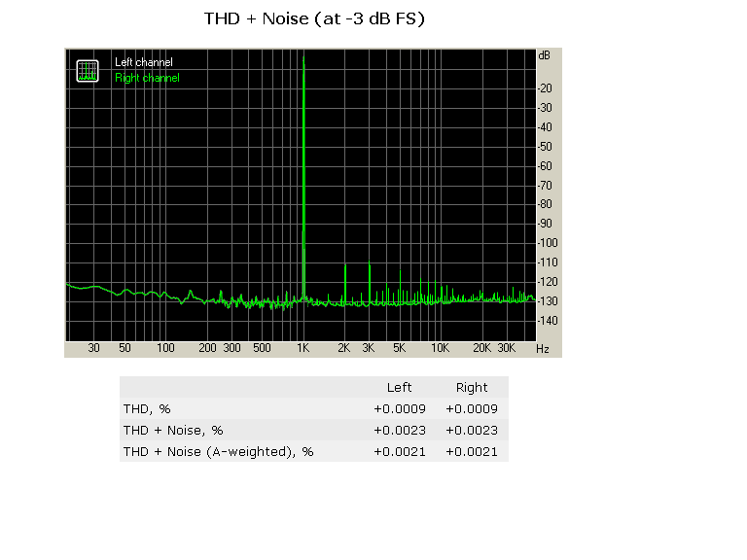This screenshot has width=747, height=560.
Task: Click the Left THD value +0.0009
Action: pyautogui.click(x=399, y=409)
